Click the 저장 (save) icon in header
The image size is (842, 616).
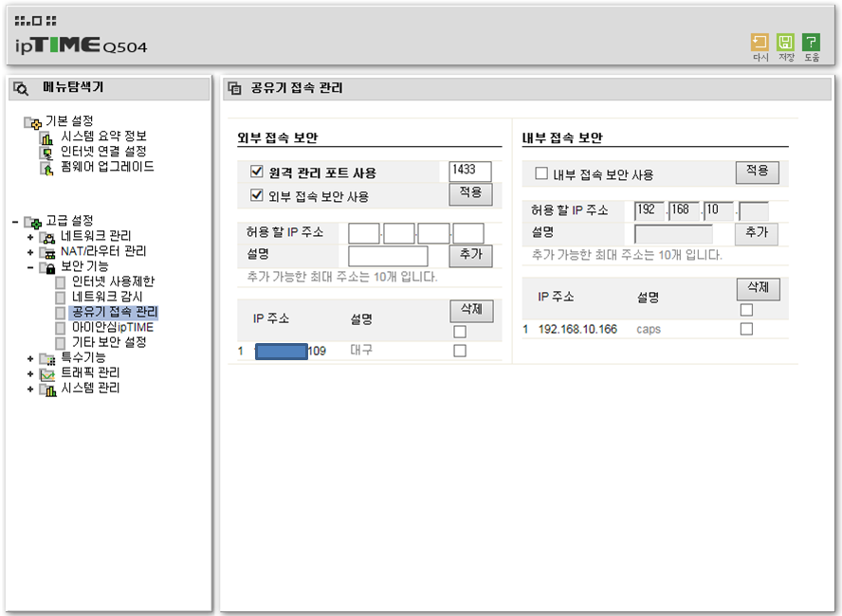pyautogui.click(x=785, y=43)
